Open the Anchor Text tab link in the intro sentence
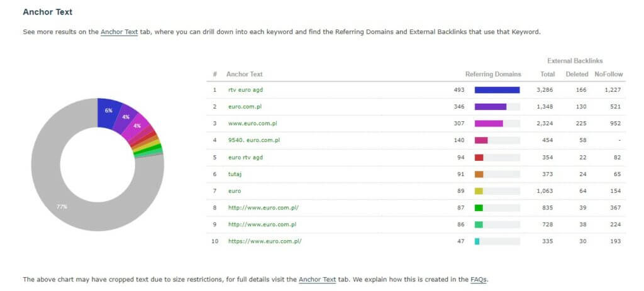Screen dimensions: 644x291 [119, 31]
